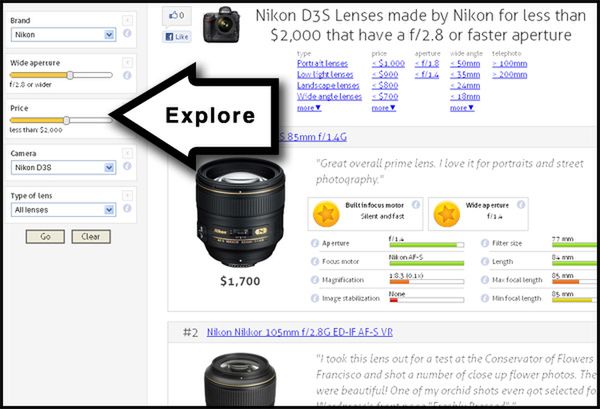Click the 85mm lens product image
This screenshot has width=600, height=409.
click(x=240, y=213)
